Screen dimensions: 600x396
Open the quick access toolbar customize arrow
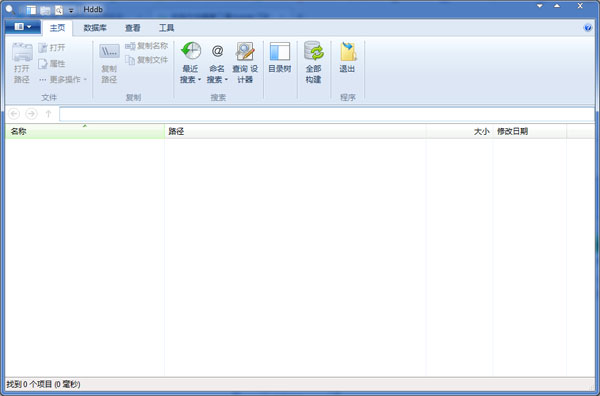[x=71, y=11]
